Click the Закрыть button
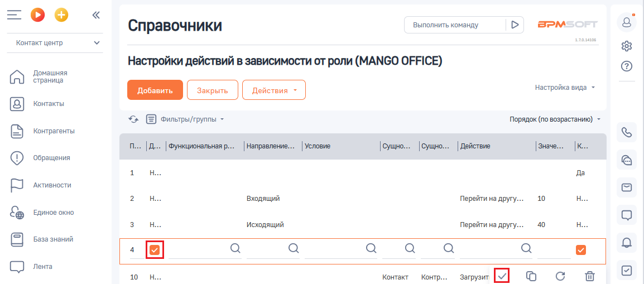644x284 pixels. (x=212, y=90)
